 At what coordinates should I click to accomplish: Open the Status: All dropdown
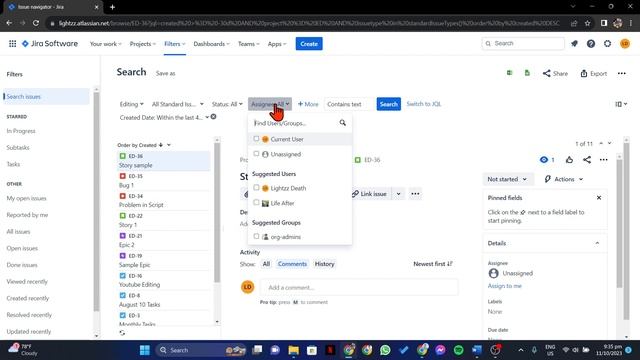tap(227, 104)
